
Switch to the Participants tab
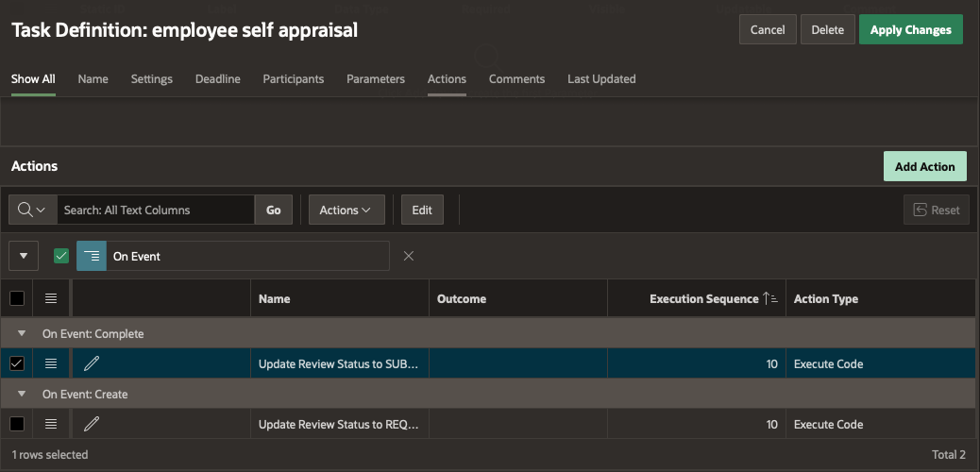coord(293,79)
